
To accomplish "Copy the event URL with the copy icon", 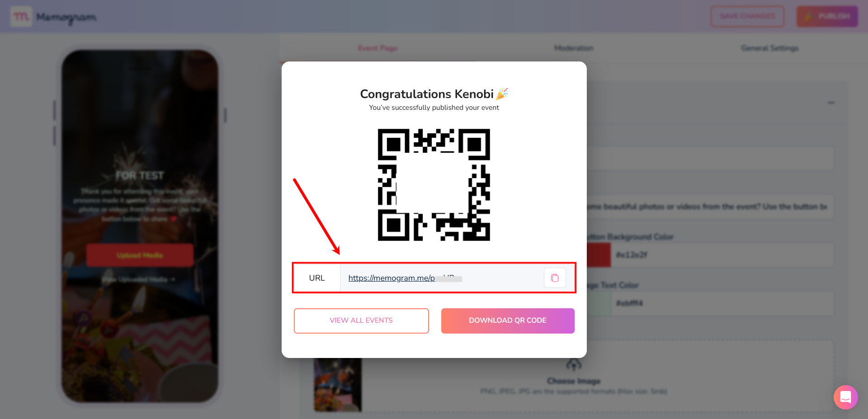I will (555, 278).
